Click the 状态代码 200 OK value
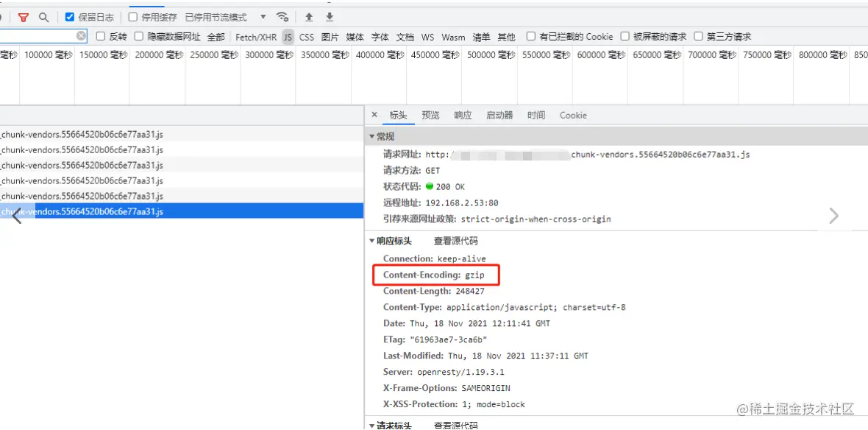Screen dimensions: 868x430 445,187
